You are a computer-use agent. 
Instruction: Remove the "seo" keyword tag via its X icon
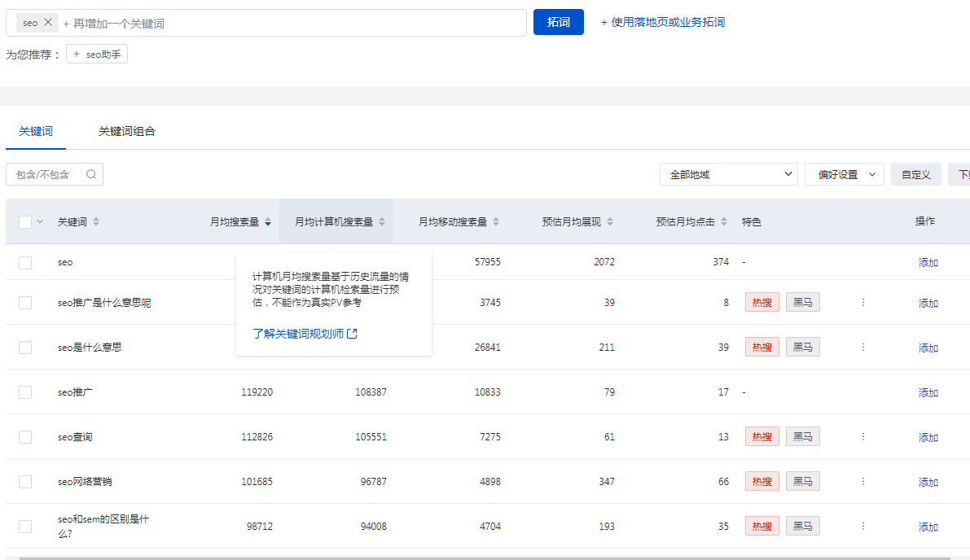(x=47, y=22)
